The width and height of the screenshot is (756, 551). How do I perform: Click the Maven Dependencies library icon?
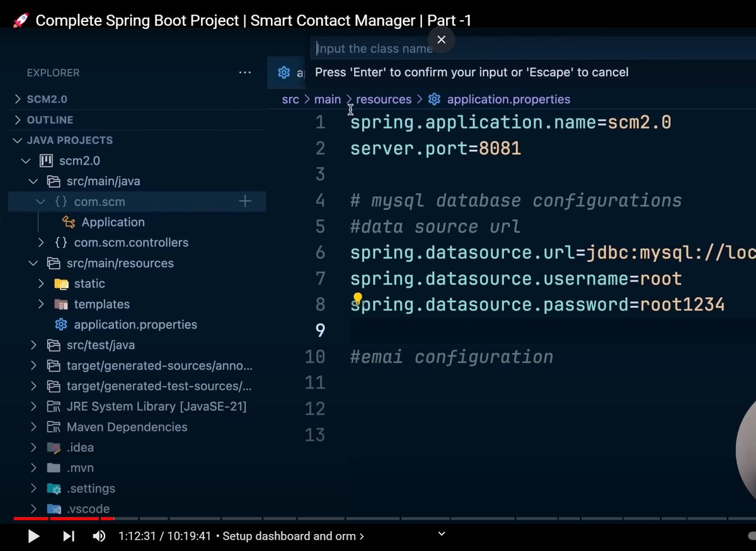[x=54, y=427]
